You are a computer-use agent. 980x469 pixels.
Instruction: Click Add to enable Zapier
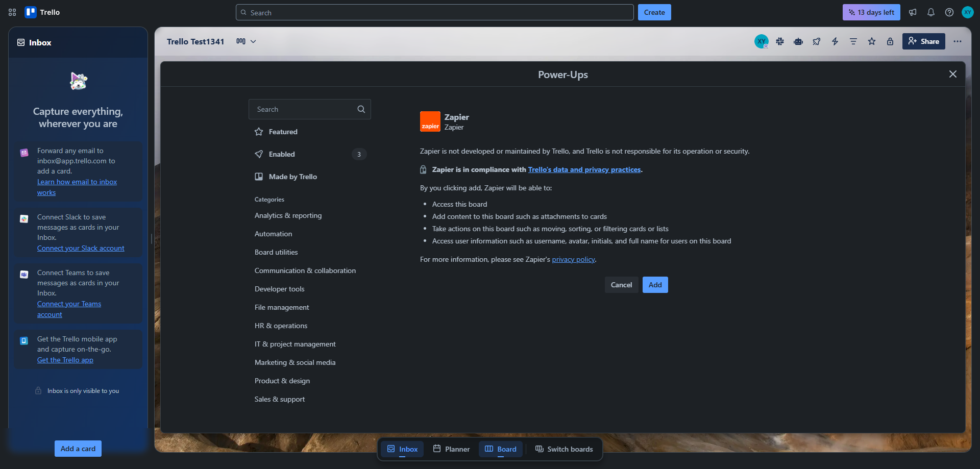(x=655, y=285)
